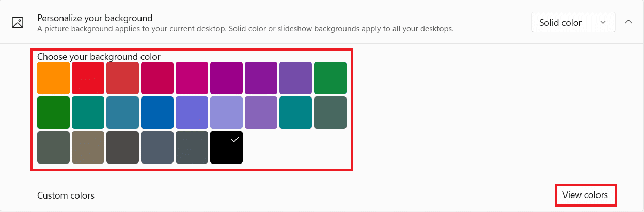This screenshot has height=212, width=644.
Task: Click the View colors button
Action: 585,195
